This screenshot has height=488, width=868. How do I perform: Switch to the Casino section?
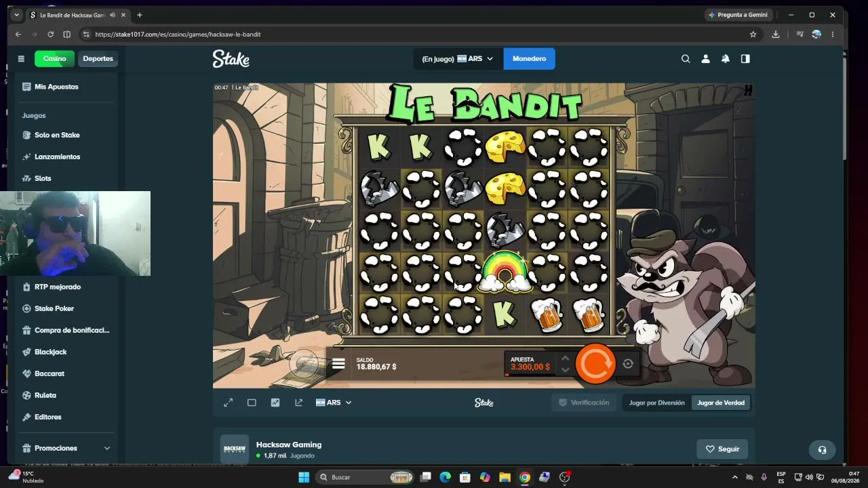55,59
